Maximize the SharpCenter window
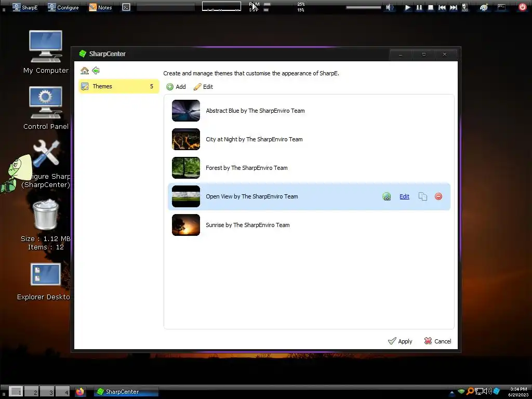Image resolution: width=532 pixels, height=399 pixels. (424, 54)
